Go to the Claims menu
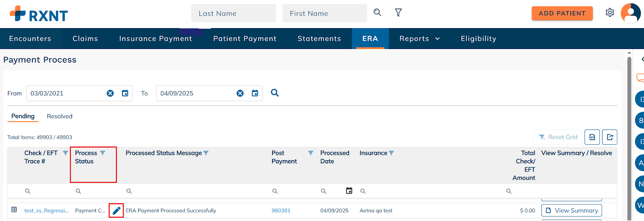 pos(85,39)
